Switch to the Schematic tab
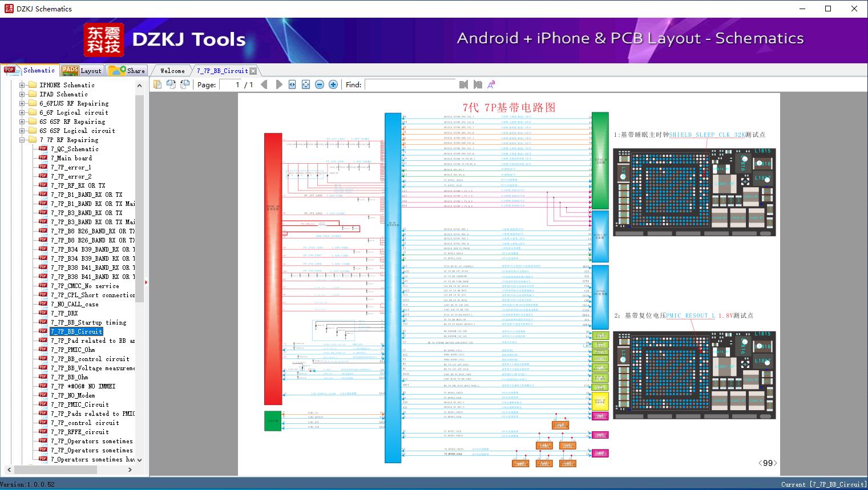This screenshot has width=868, height=490. coord(30,70)
